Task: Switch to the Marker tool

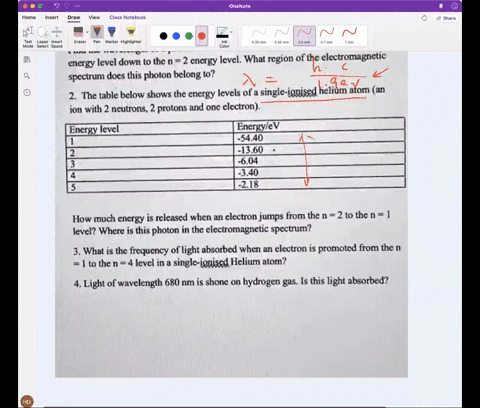Action: coord(112,35)
